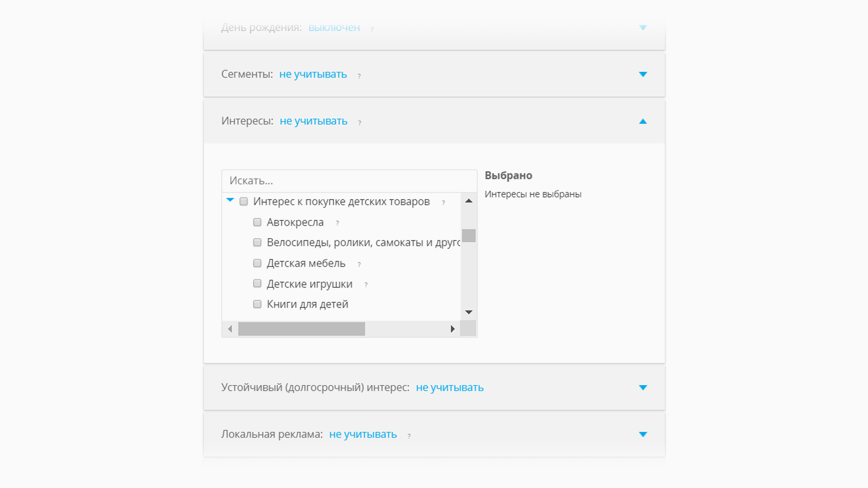Expand Устойчивый (долгосрочный) интерес section
Viewport: 868px width, 488px height.
tap(643, 388)
